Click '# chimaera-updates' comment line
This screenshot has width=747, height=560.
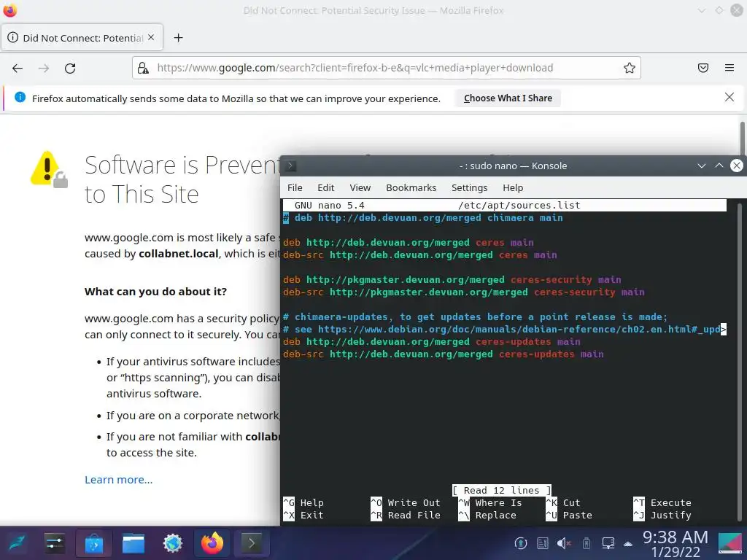(x=475, y=316)
